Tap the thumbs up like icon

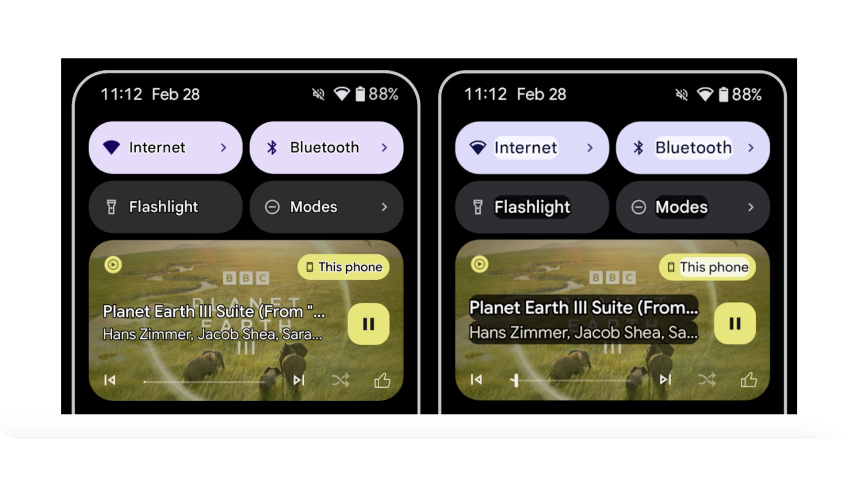[x=381, y=380]
